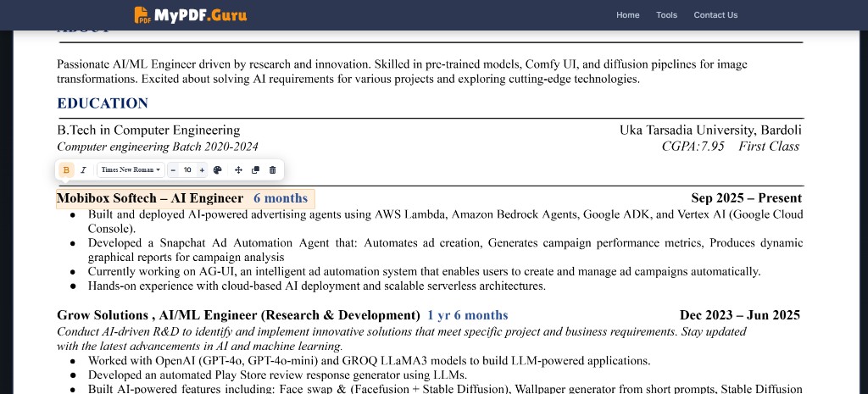Select the move text icon
The height and width of the screenshot is (394, 868).
238,169
